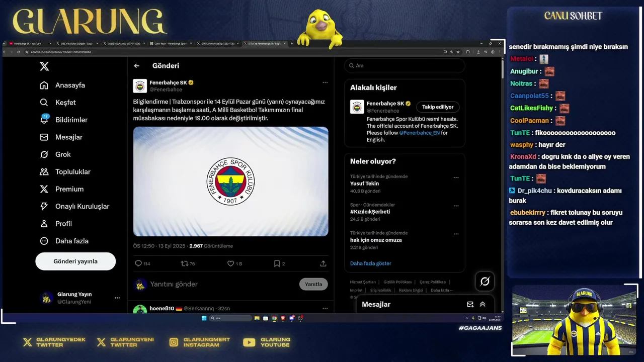Switch to Canlı Yayın Fenerbahçe tab

coord(171,44)
